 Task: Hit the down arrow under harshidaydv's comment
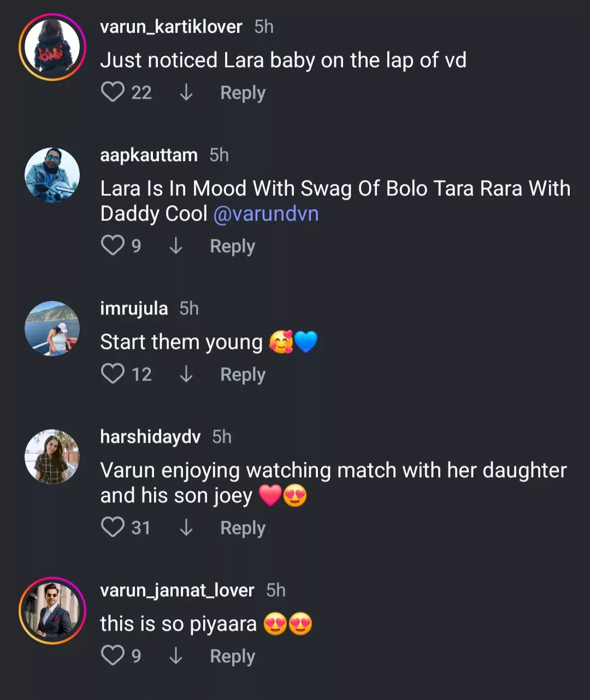click(x=186, y=527)
